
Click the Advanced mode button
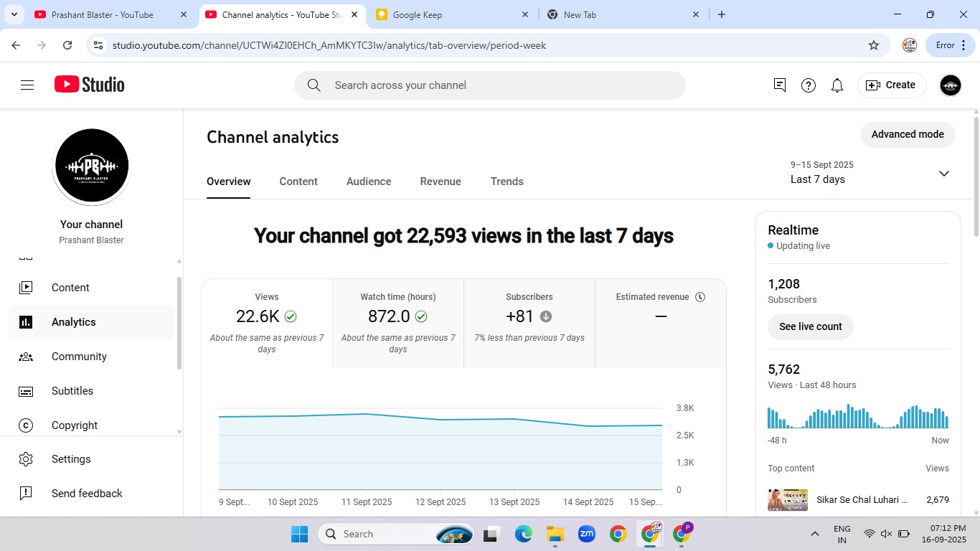pos(907,134)
